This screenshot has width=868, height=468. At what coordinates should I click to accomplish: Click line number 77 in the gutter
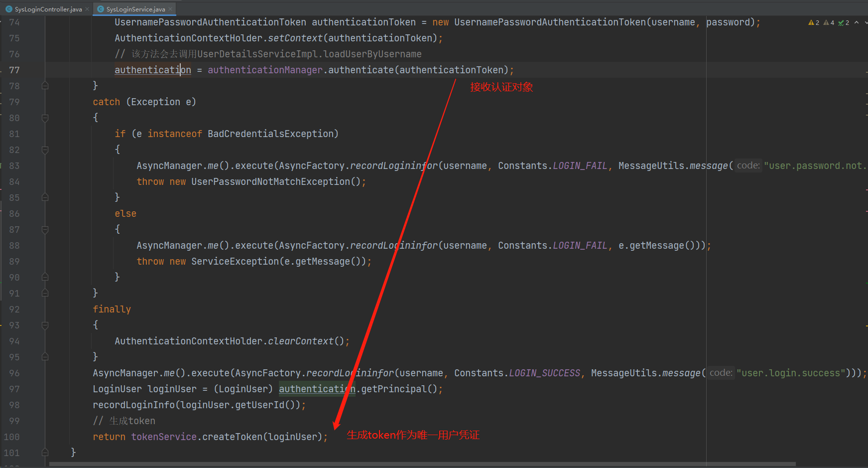[x=14, y=70]
